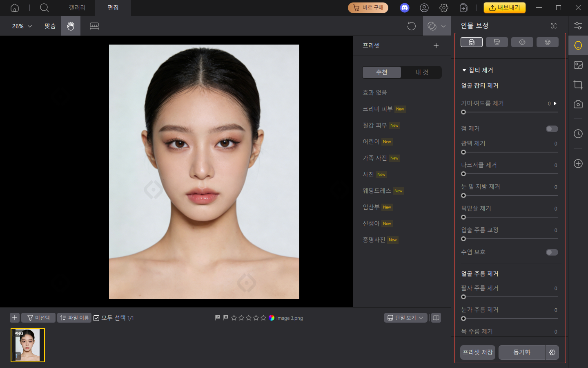Select the male face category icon

(497, 42)
